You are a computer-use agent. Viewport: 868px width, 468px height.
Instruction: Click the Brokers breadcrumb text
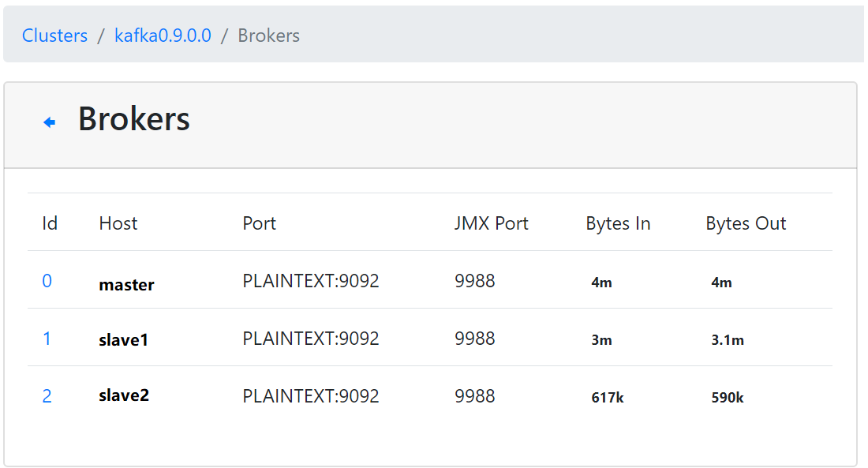[x=268, y=36]
